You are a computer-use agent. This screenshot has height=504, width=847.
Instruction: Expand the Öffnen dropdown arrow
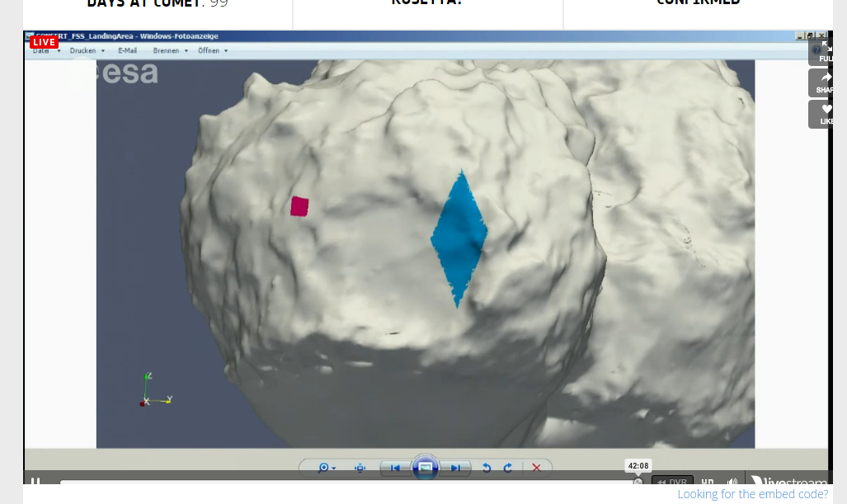tap(226, 51)
